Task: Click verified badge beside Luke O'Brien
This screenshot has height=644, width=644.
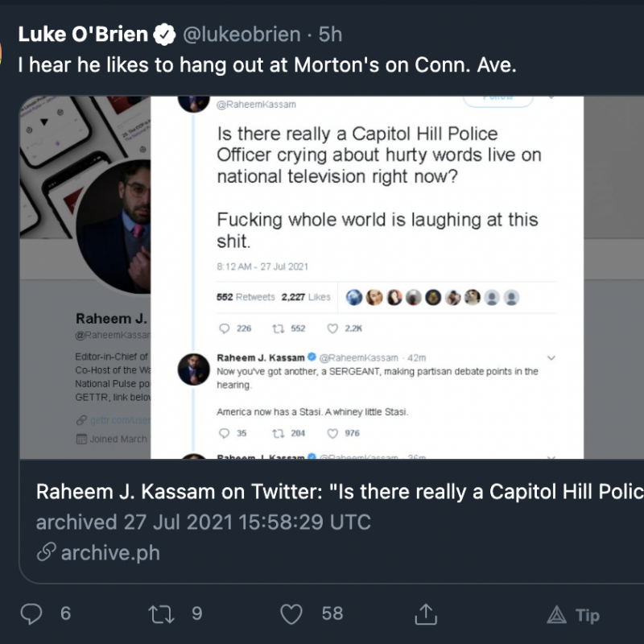Action: (165, 35)
